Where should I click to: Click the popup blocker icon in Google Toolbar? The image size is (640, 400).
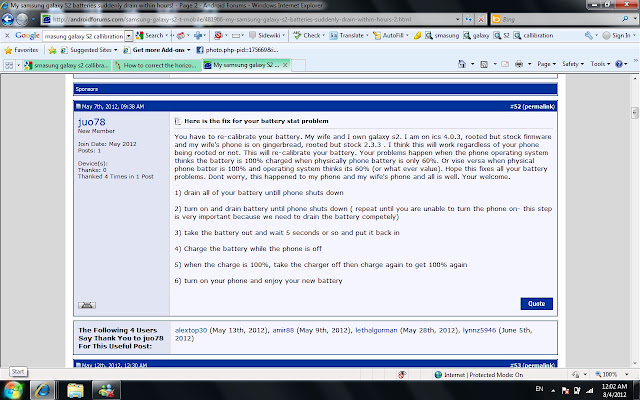point(218,36)
